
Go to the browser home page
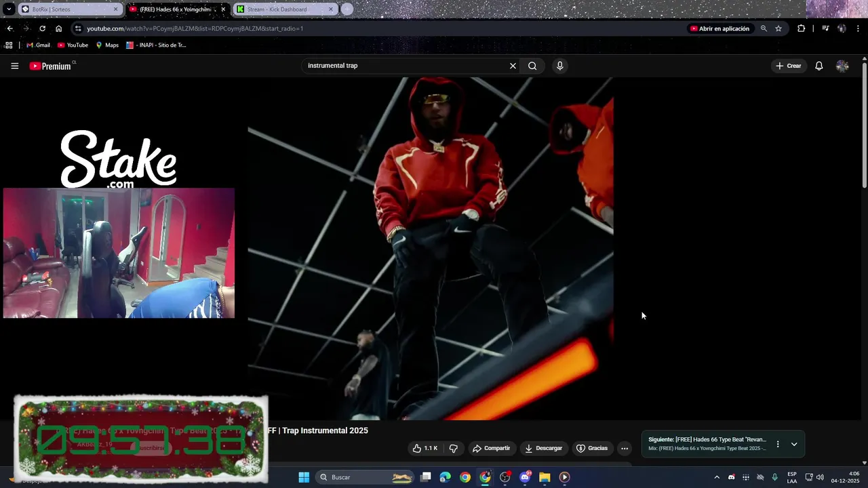(x=58, y=28)
